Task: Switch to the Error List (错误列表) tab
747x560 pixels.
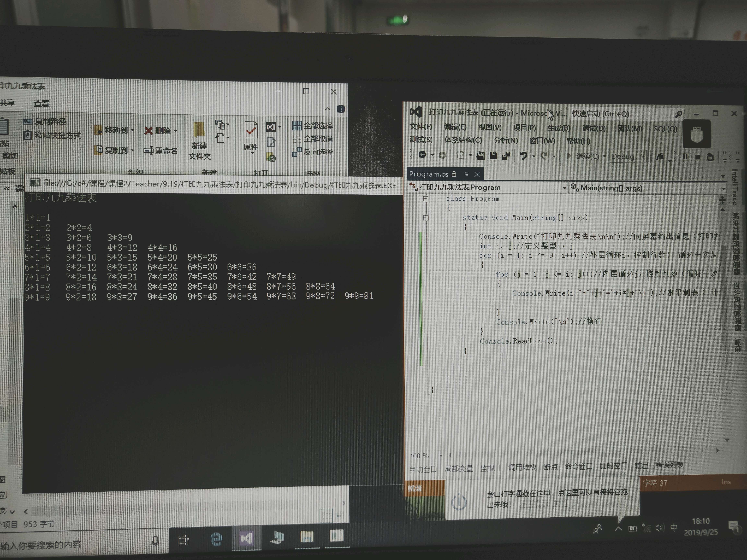Action: [x=669, y=465]
